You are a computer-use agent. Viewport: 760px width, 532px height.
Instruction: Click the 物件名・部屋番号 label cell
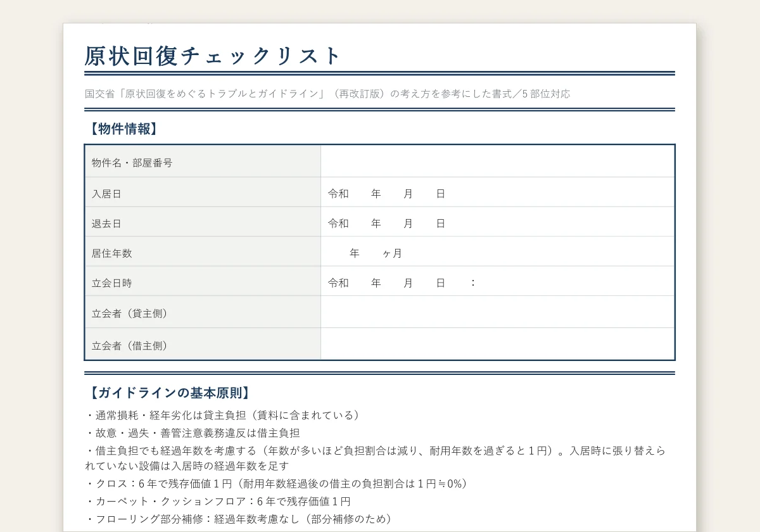point(203,161)
